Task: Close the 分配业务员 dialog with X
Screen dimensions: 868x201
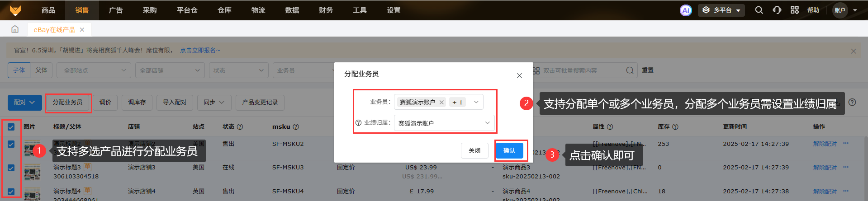Action: (519, 75)
